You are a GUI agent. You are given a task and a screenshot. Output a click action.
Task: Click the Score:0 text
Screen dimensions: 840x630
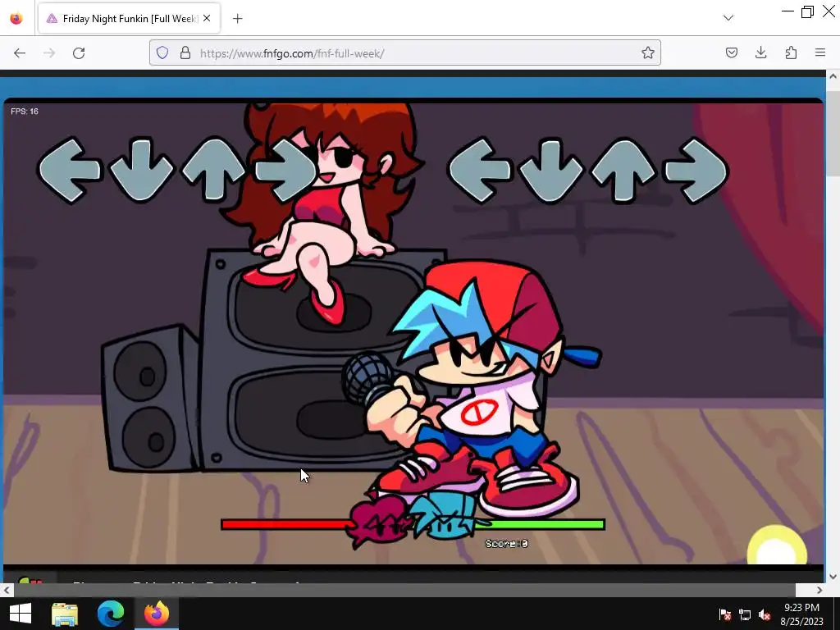[x=507, y=544]
